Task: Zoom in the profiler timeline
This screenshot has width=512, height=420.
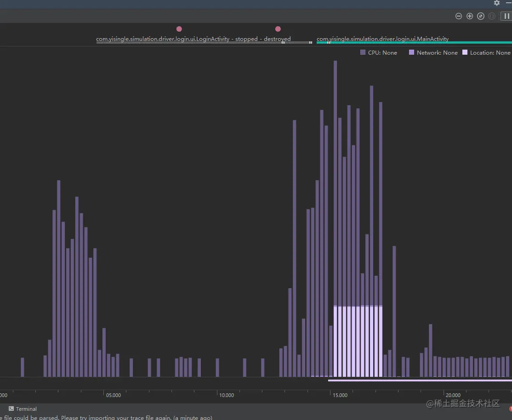Action: point(470,16)
